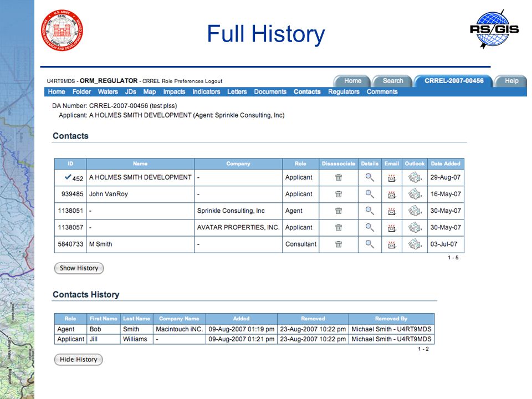
Task: Click trash icon in AVATAR PROPERTIES row
Action: click(338, 227)
